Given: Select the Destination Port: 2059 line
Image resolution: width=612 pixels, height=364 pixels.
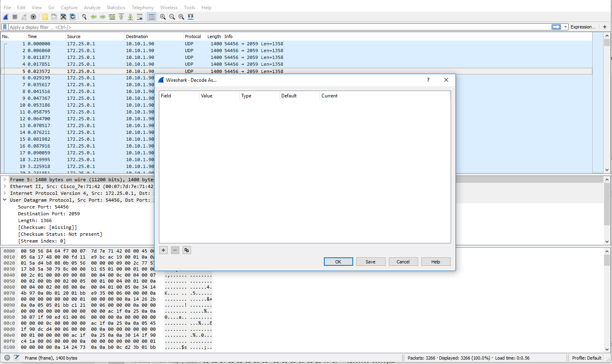Looking at the screenshot, I should [x=49, y=214].
